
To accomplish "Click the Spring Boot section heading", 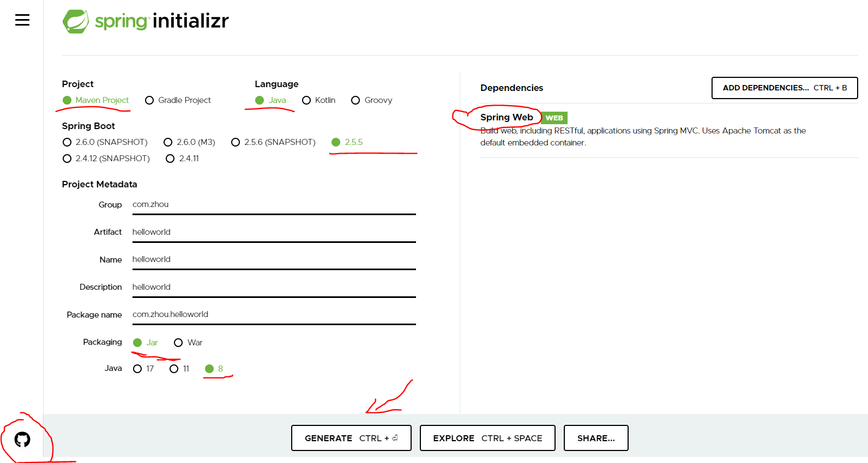I will click(88, 126).
